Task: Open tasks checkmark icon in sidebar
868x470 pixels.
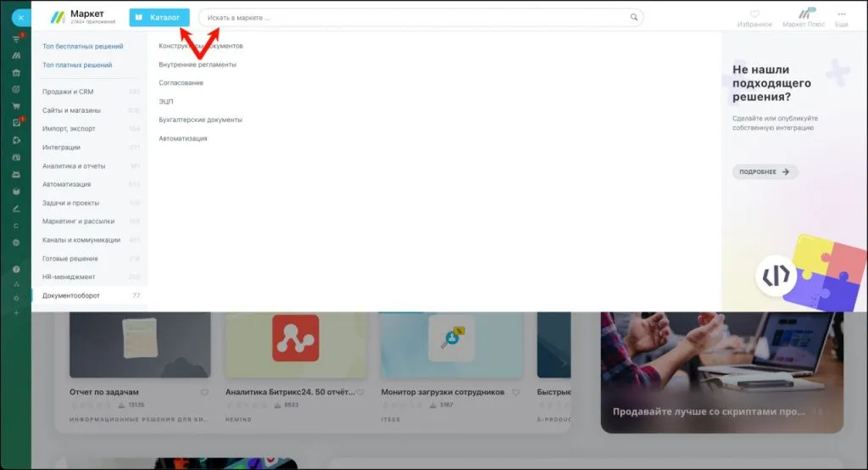Action: [16, 122]
